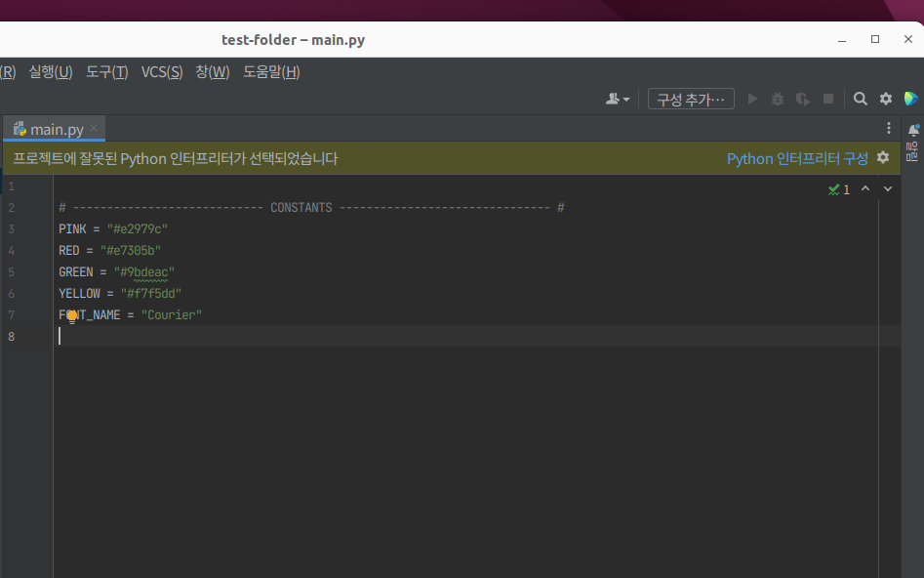924x578 pixels.
Task: Click the PyCharm Edu plugin icon in the toolbar
Action: (910, 98)
